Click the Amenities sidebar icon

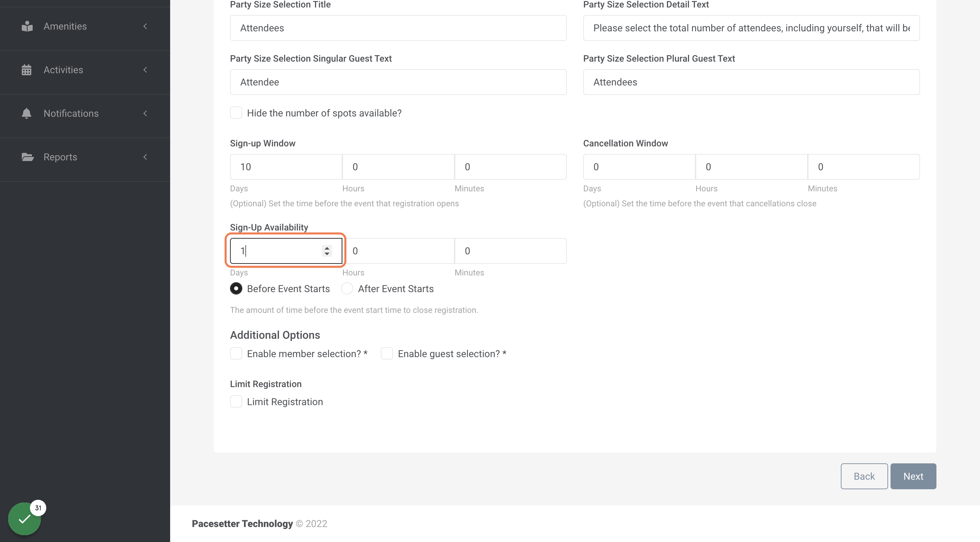(x=27, y=26)
